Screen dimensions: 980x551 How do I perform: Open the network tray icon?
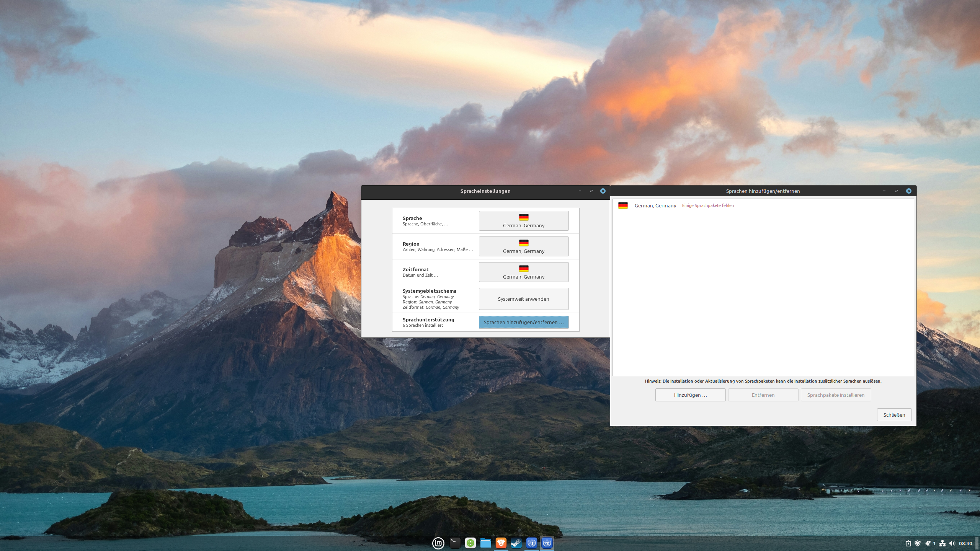click(x=942, y=543)
